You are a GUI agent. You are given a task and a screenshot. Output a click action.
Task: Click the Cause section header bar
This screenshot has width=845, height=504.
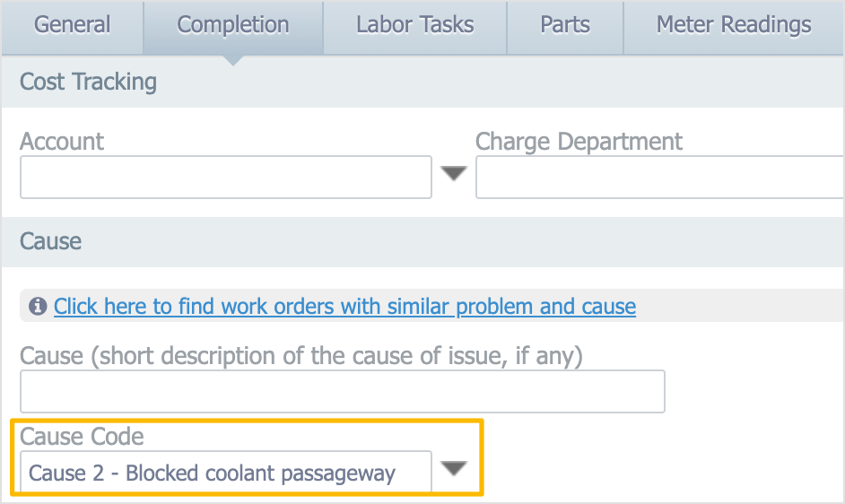pyautogui.click(x=422, y=241)
